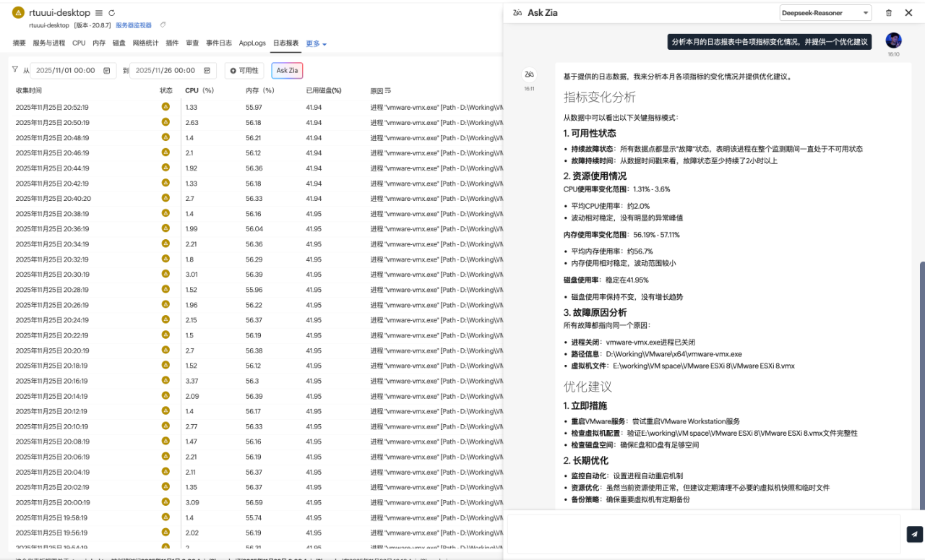Click the tag icon next to 服务器监视器
This screenshot has height=560, width=925.
[163, 25]
